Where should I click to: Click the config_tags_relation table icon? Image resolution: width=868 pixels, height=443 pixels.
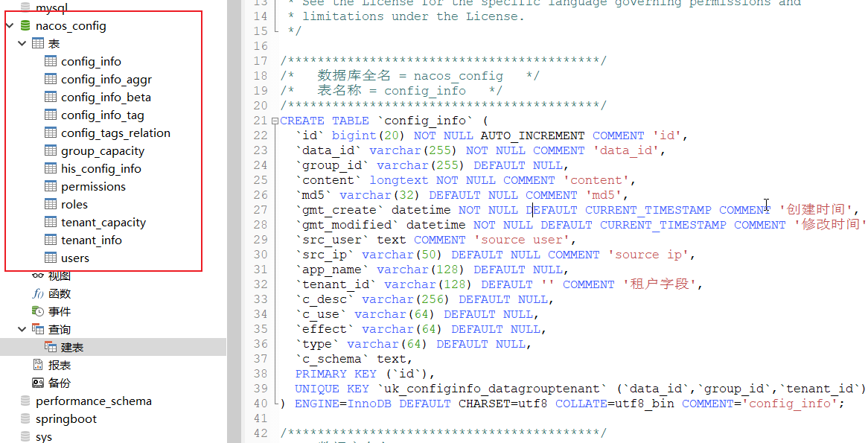click(x=51, y=133)
